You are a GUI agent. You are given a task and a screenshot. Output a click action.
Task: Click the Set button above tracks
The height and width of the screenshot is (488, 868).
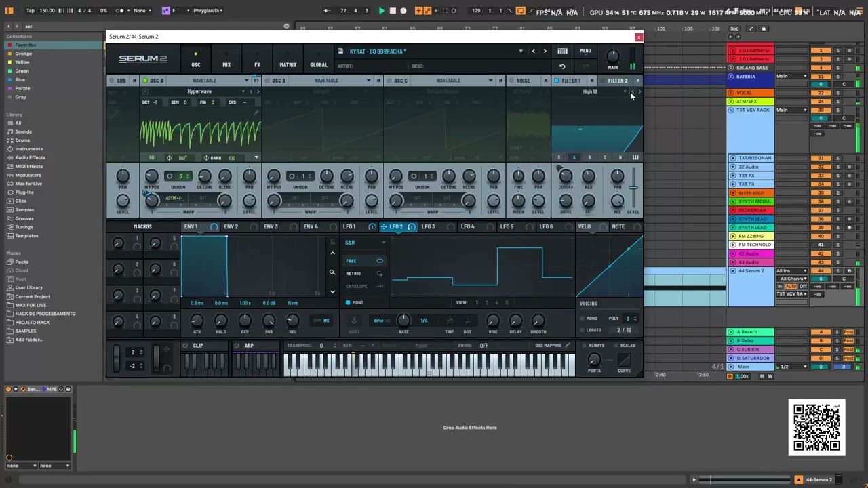[734, 28]
